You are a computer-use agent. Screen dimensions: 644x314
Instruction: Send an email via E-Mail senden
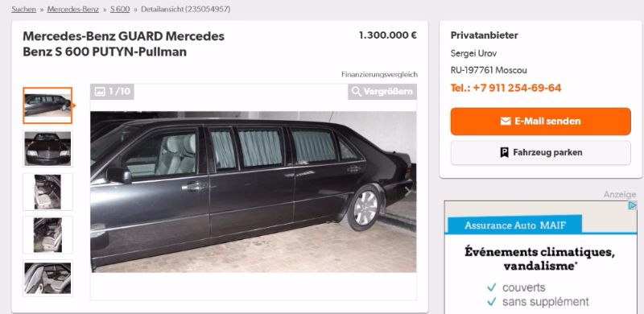click(x=540, y=122)
